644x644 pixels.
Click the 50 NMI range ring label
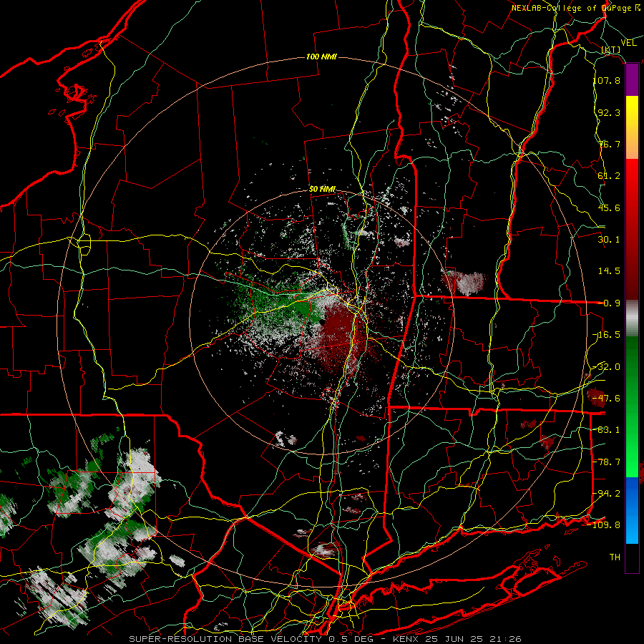[323, 189]
